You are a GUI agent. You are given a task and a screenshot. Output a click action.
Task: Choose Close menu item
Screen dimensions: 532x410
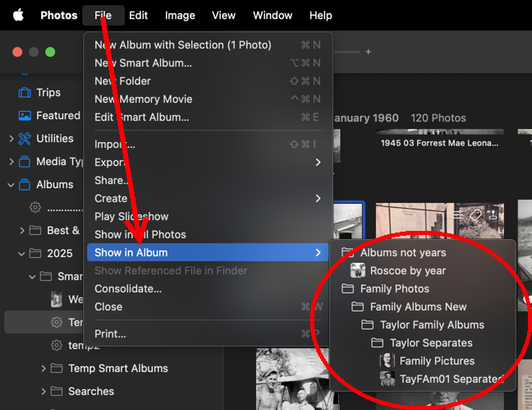[208, 306]
